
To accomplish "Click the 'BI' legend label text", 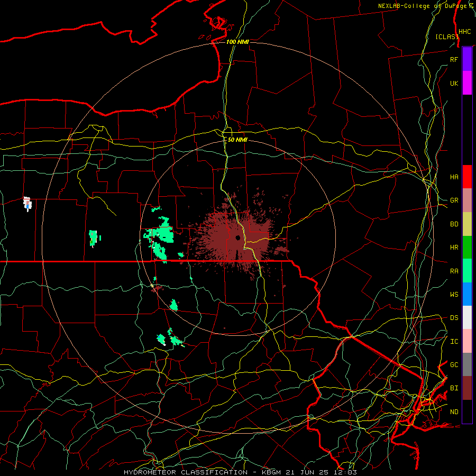I will tap(454, 388).
